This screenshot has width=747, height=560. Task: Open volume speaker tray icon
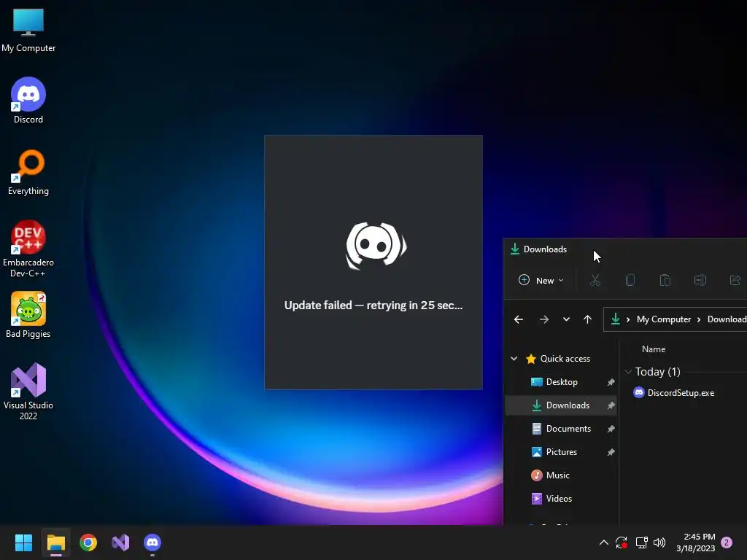click(659, 542)
